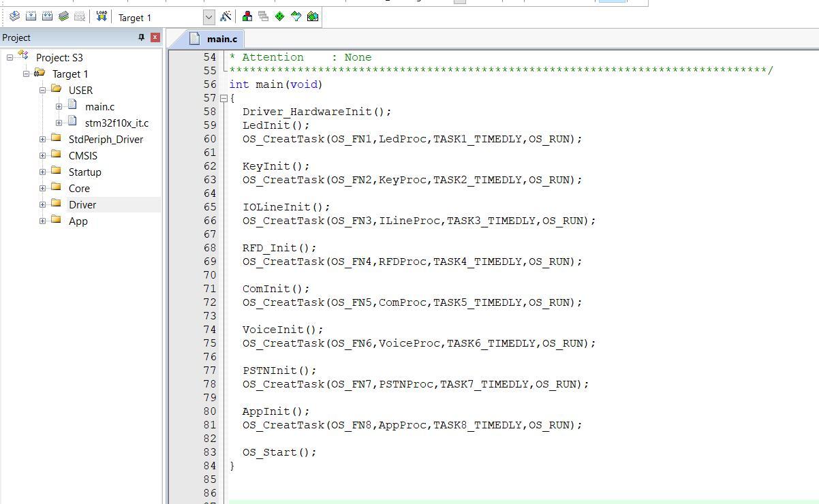
Task: Expand the Startup group
Action: tap(42, 172)
